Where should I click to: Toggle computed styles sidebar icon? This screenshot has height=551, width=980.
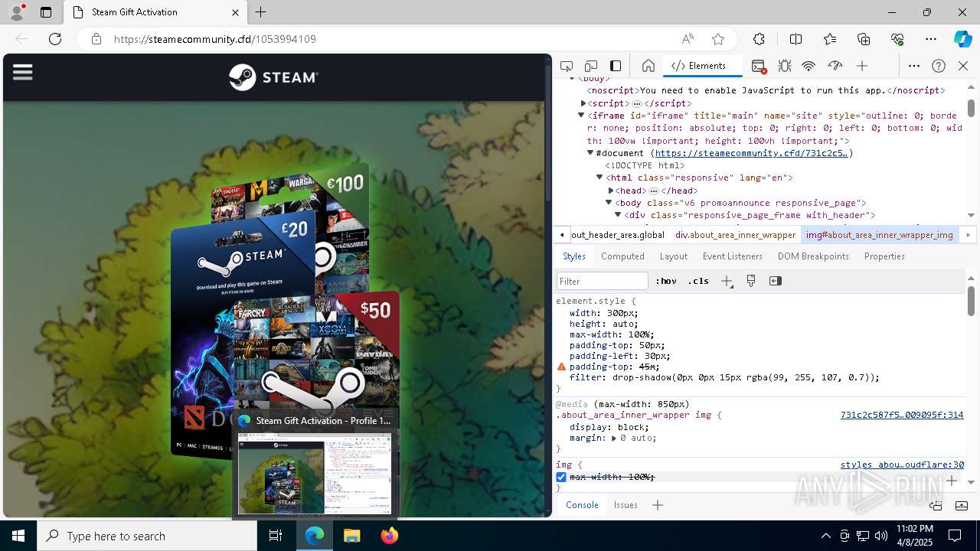(x=776, y=281)
